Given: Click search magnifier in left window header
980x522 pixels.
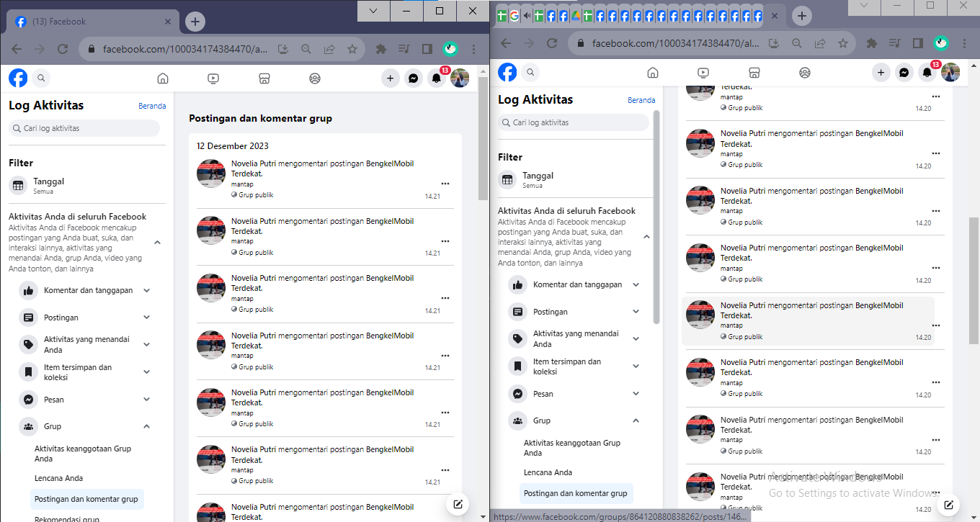Looking at the screenshot, I should pos(41,78).
